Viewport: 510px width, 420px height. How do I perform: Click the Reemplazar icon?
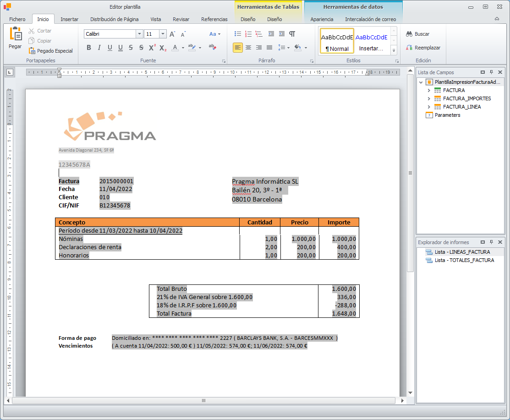409,48
